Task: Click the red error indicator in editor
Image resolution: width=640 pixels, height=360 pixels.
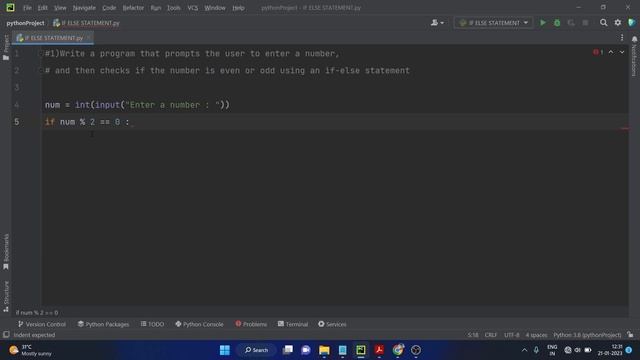Action: click(598, 52)
